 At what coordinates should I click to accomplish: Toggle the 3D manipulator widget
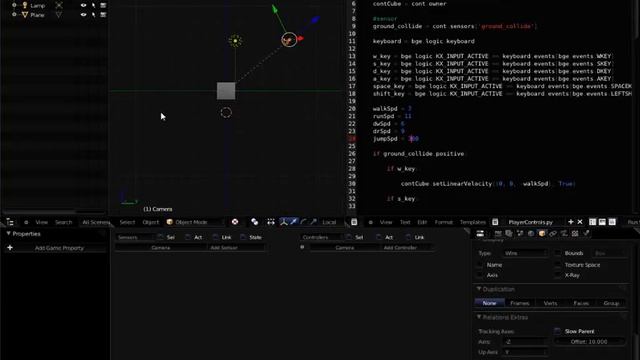click(x=284, y=222)
